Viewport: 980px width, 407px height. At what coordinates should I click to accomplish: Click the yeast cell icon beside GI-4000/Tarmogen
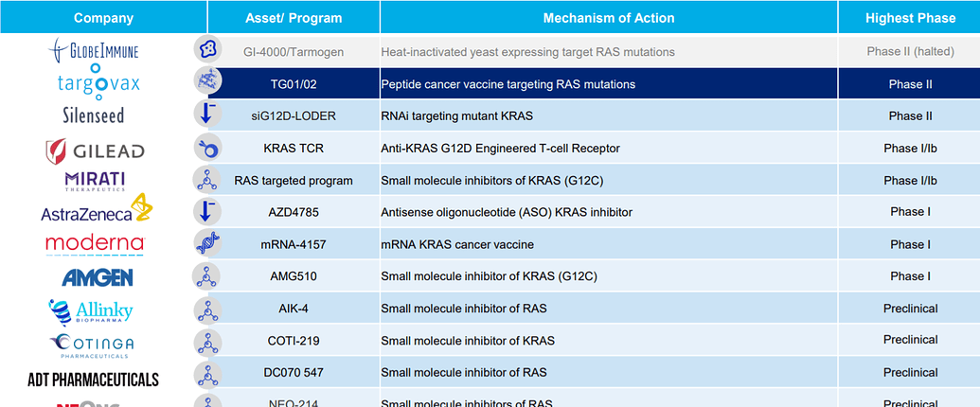[206, 49]
